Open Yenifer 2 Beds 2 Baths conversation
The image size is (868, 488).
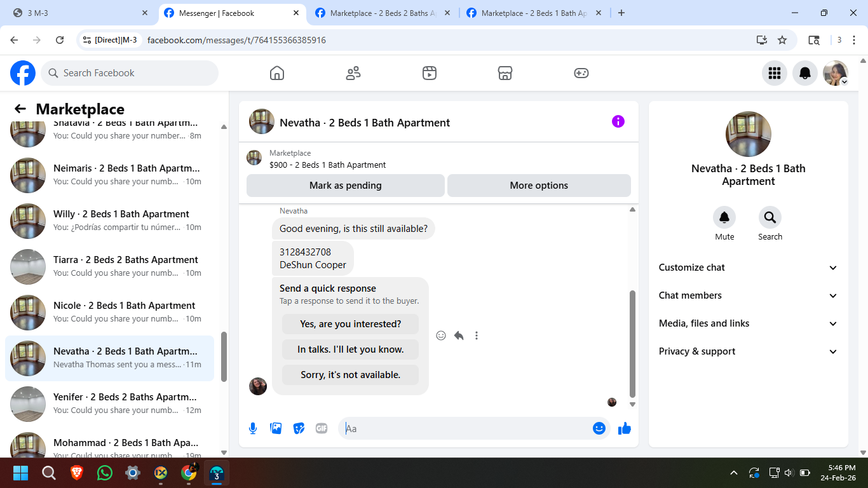(109, 403)
